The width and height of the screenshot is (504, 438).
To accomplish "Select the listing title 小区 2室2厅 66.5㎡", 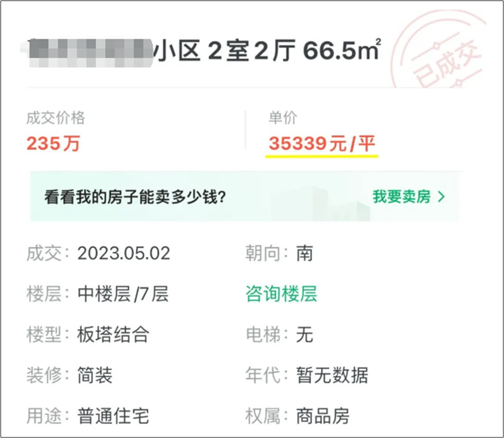I will point(267,51).
